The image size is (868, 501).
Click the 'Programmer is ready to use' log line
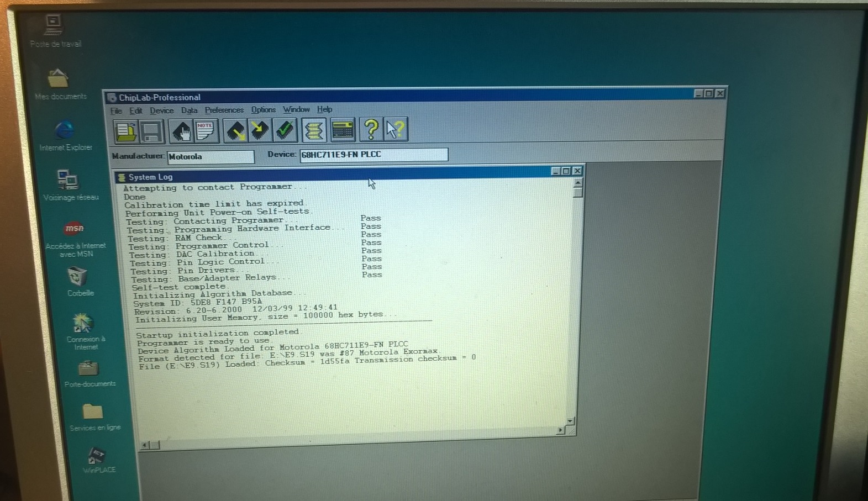(203, 342)
